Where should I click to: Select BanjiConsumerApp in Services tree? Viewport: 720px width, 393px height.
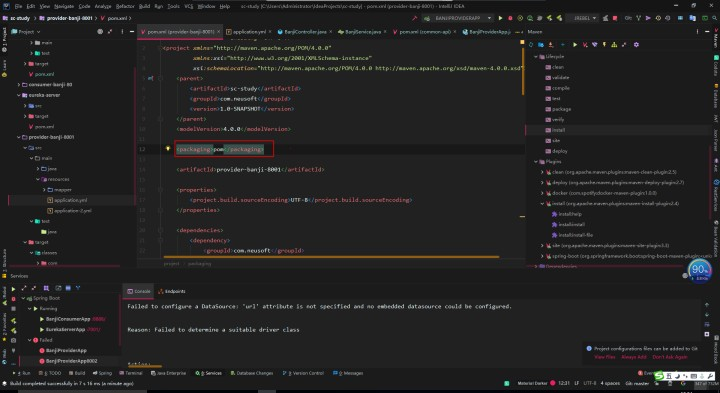tap(68, 319)
